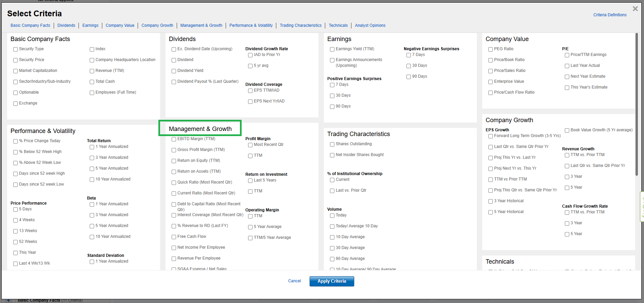Click the Apply Criteria button
Image resolution: width=644 pixels, height=303 pixels.
pos(332,281)
